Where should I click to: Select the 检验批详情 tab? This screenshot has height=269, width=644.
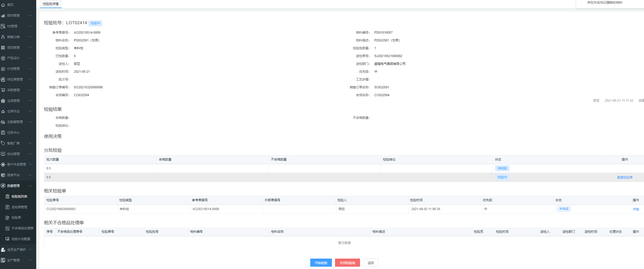[x=51, y=4]
